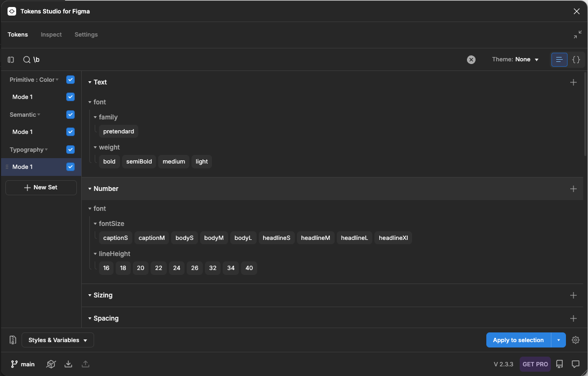The width and height of the screenshot is (588, 376).
Task: Collapse the Spacing token section
Action: [x=90, y=318]
